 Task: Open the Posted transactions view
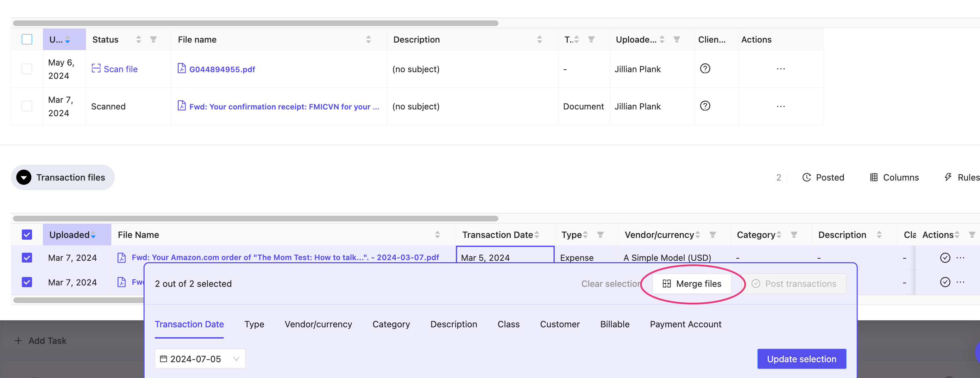pos(823,177)
